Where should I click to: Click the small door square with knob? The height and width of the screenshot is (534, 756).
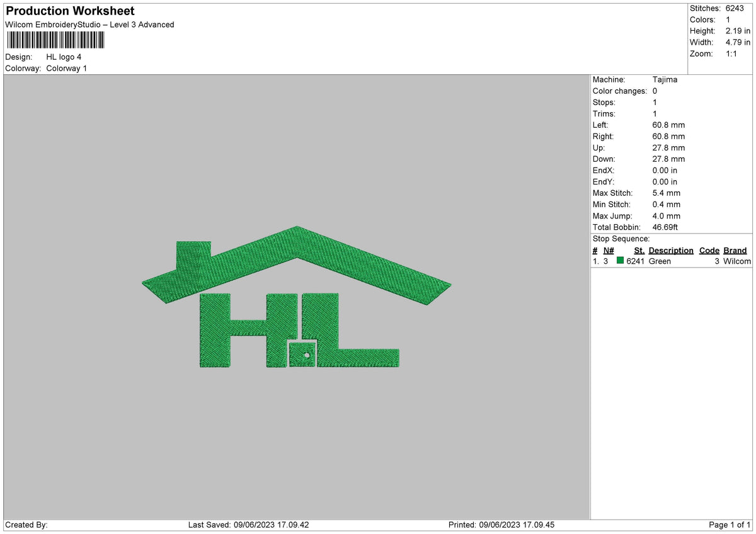(x=302, y=353)
